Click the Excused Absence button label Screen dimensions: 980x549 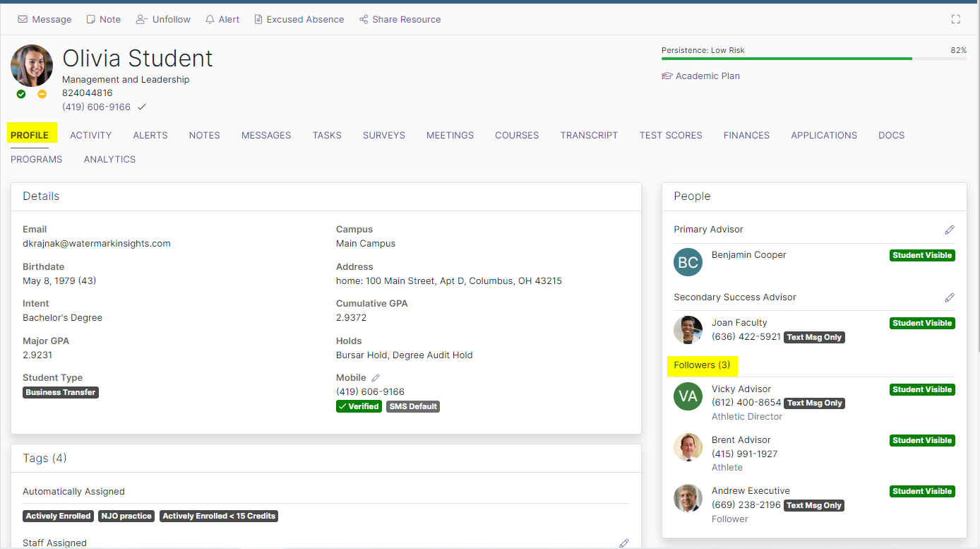coord(305,20)
